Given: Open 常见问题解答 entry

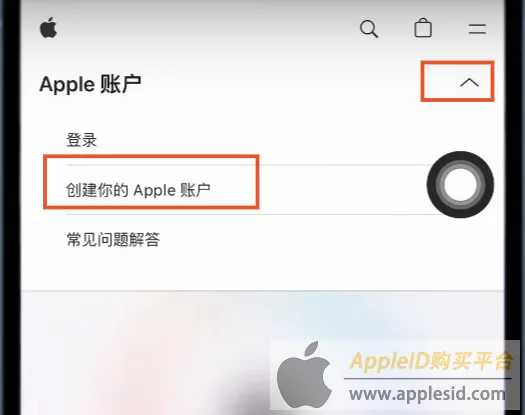Looking at the screenshot, I should (x=113, y=239).
